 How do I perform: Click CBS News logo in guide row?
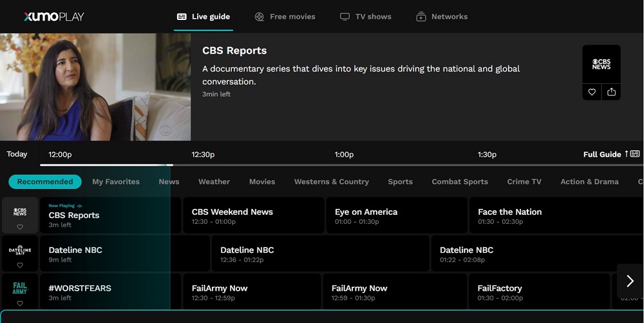20,212
